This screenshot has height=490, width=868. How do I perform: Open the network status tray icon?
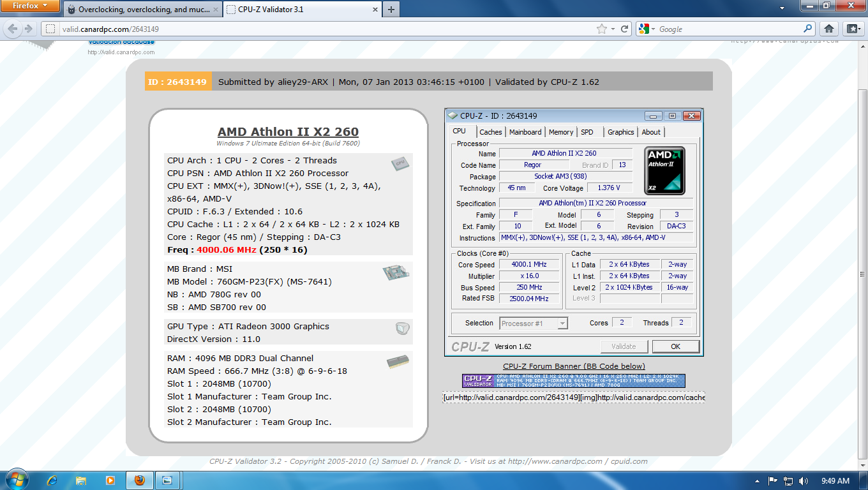point(788,480)
